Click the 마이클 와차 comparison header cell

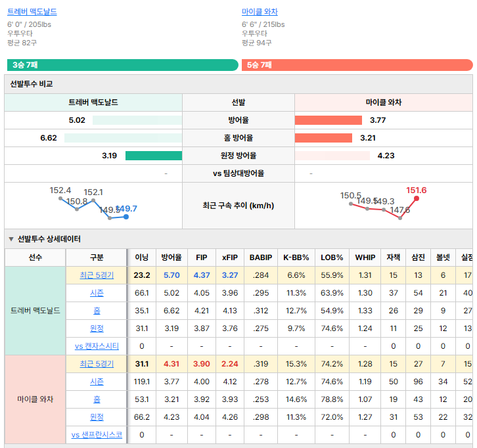pos(384,102)
